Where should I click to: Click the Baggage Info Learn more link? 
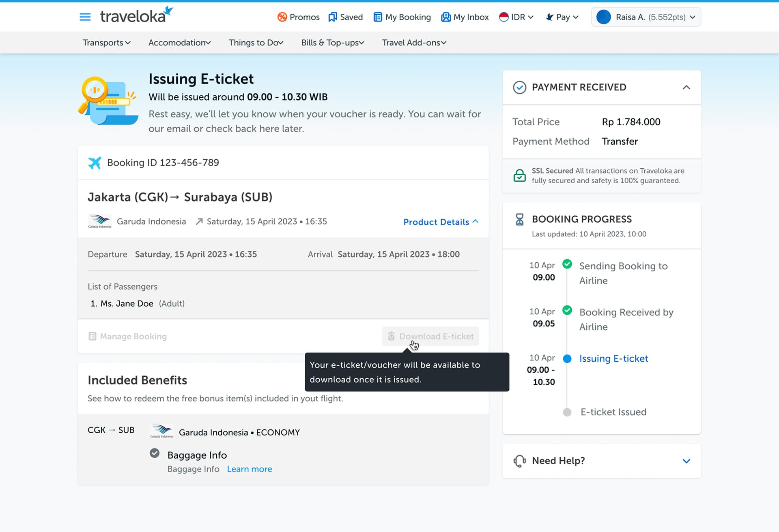(249, 469)
